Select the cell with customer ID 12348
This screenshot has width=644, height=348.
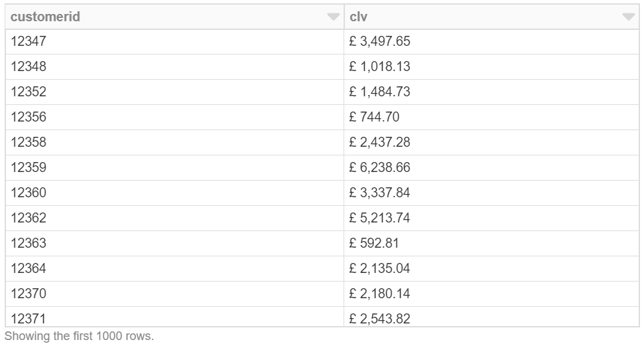[x=29, y=66]
